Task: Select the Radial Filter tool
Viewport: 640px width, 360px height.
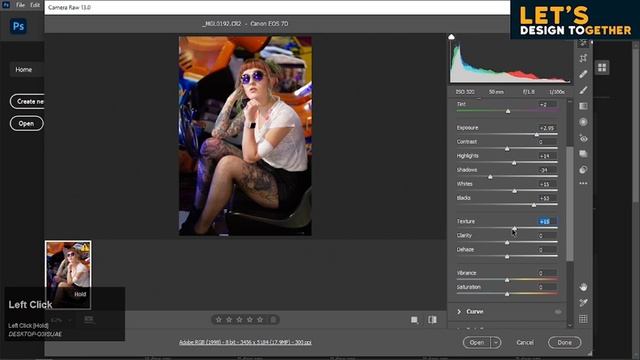Action: point(583,122)
